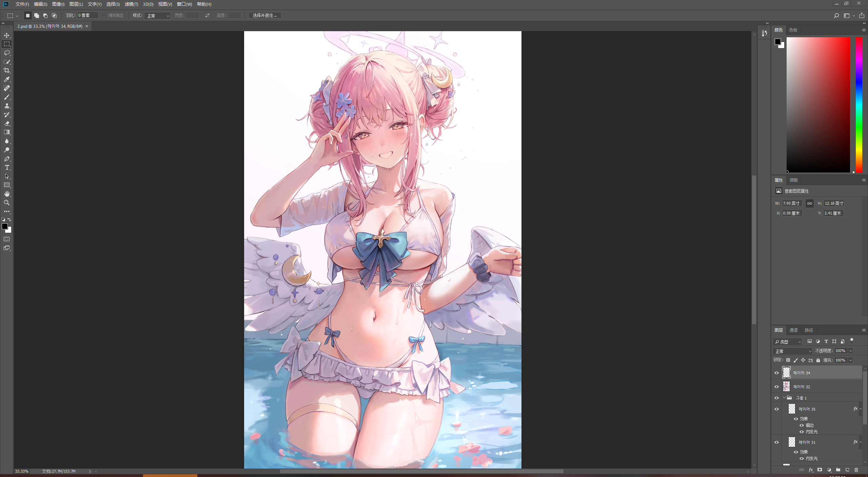868x477 pixels.
Task: Toggle visibility of layer 레이어 31
Action: 776,442
